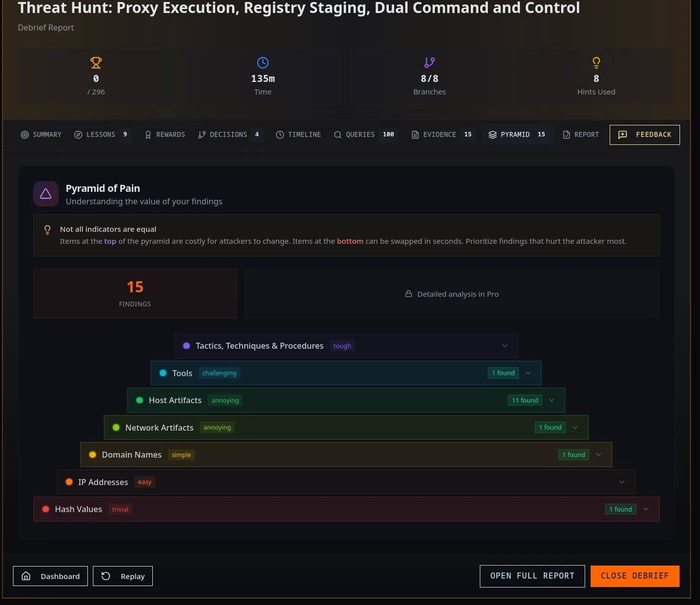Click the 15 Findings counter card

[135, 294]
